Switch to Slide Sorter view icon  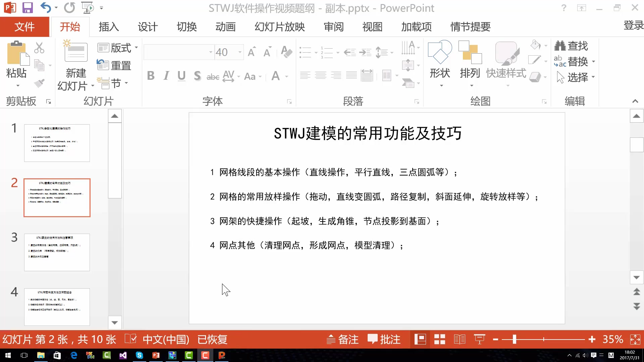point(439,340)
